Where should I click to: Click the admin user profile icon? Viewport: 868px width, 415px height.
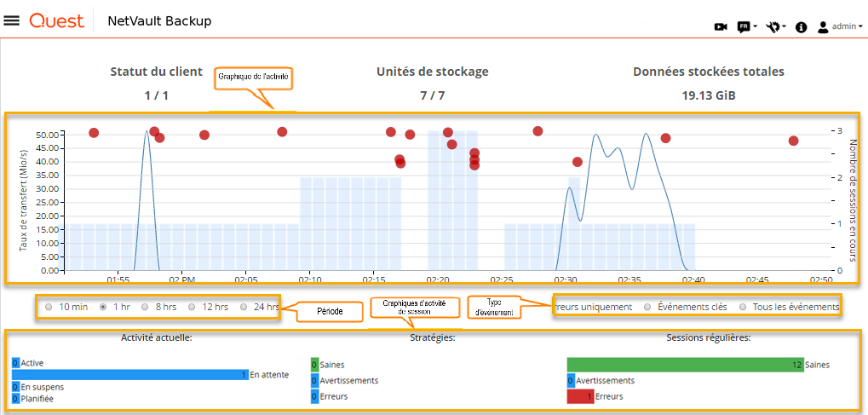(x=823, y=27)
